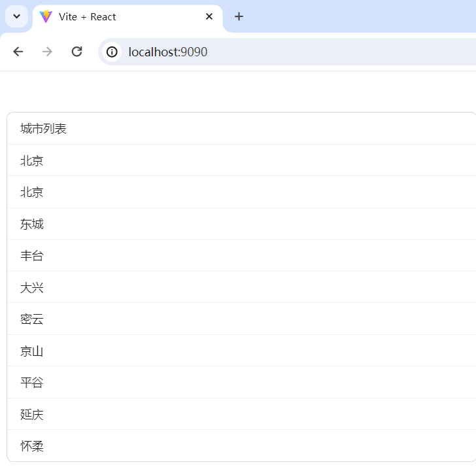The height and width of the screenshot is (475, 476).
Task: Close the Vite + React tab
Action: coord(209,16)
